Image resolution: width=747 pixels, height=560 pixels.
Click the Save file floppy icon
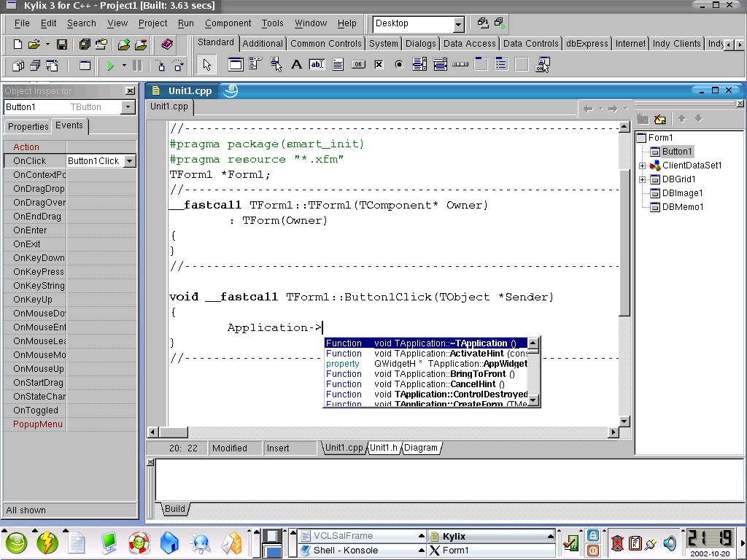tap(62, 44)
